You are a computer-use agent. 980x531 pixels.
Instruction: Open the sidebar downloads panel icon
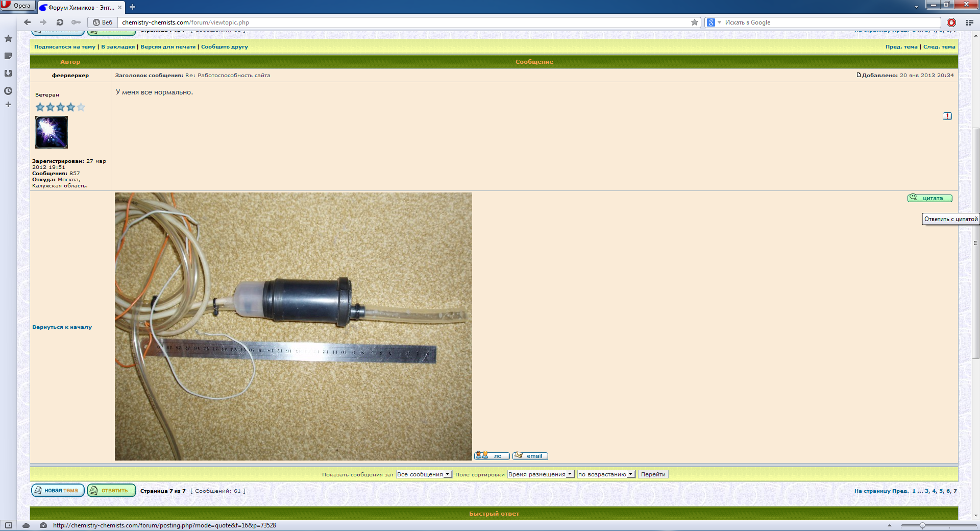coord(8,74)
